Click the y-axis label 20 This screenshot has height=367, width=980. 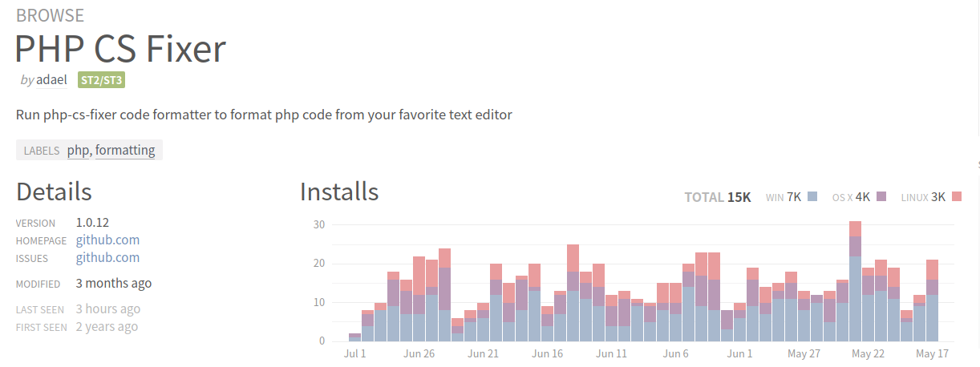pos(319,264)
